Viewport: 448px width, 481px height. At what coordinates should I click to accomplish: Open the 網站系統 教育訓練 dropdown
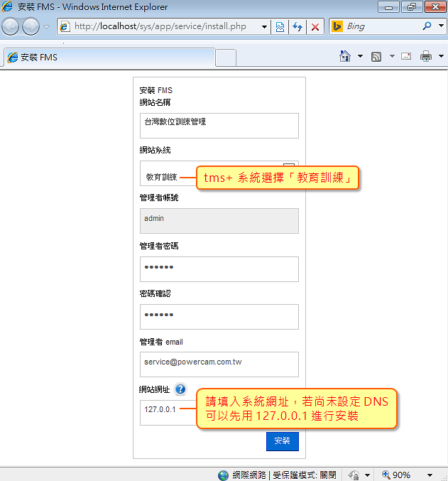click(219, 173)
